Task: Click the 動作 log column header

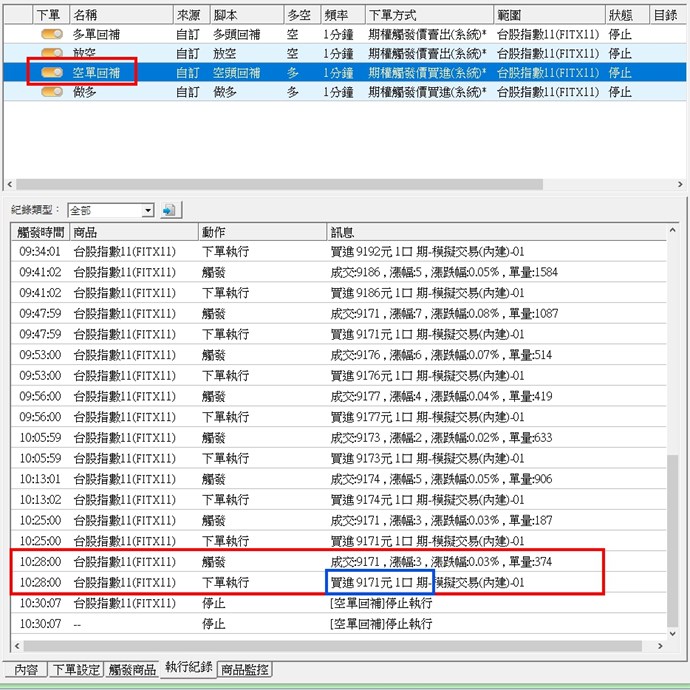Action: [262, 232]
